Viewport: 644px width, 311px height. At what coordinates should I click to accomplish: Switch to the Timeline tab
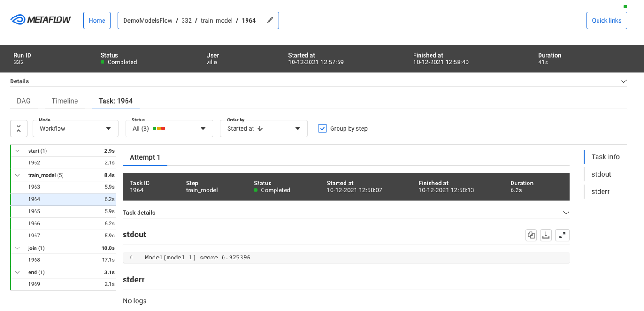pyautogui.click(x=64, y=101)
